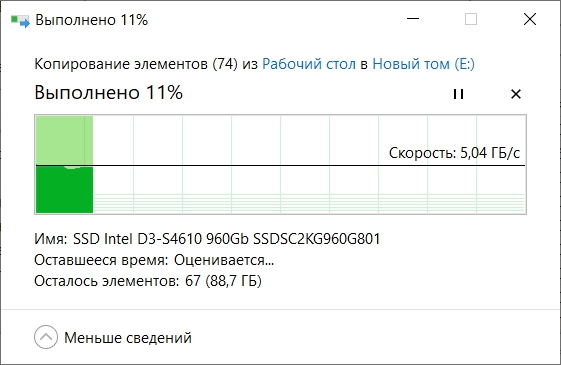Close the copy dialog window

pos(530,19)
